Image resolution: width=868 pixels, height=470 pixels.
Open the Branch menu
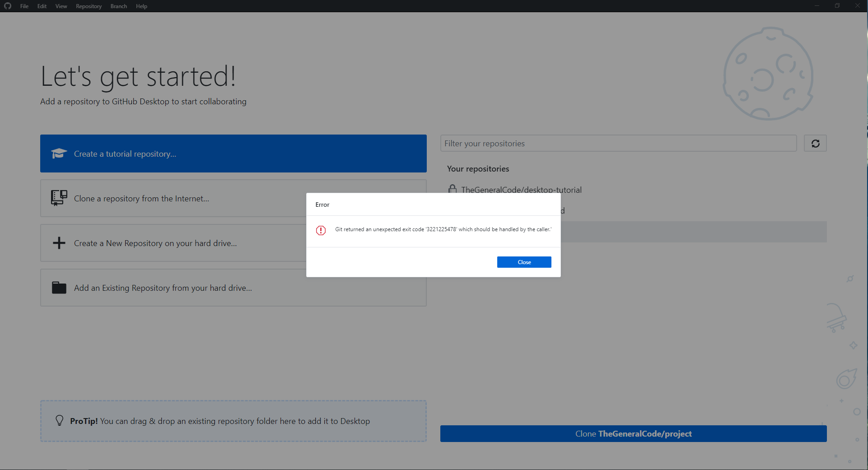coord(119,6)
